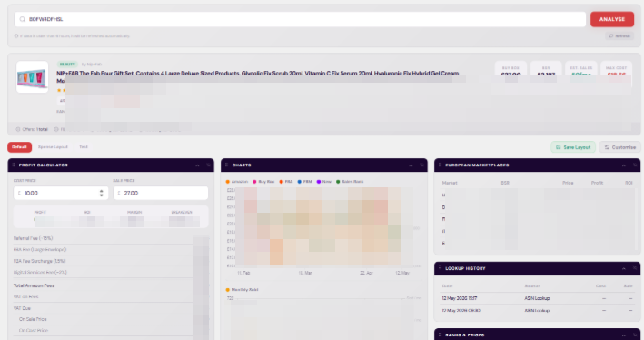Click the Cost Price stepper arrows
The width and height of the screenshot is (644, 340).
102,193
